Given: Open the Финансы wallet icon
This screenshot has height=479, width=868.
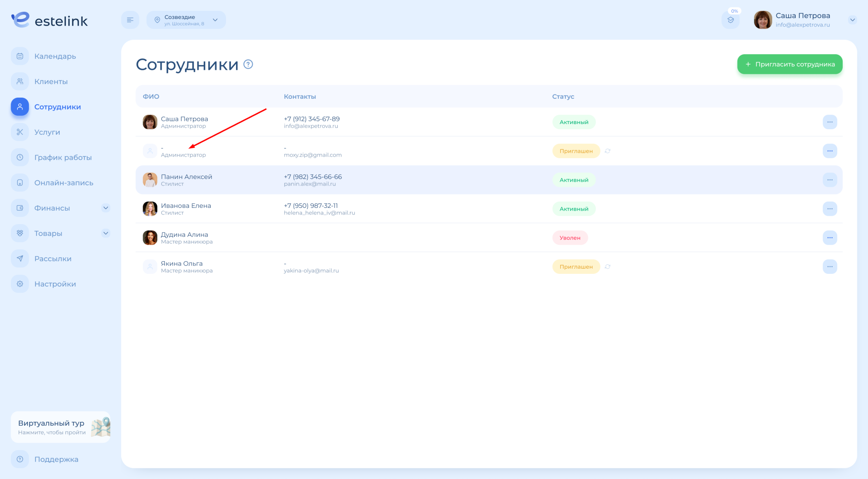Looking at the screenshot, I should pyautogui.click(x=20, y=208).
